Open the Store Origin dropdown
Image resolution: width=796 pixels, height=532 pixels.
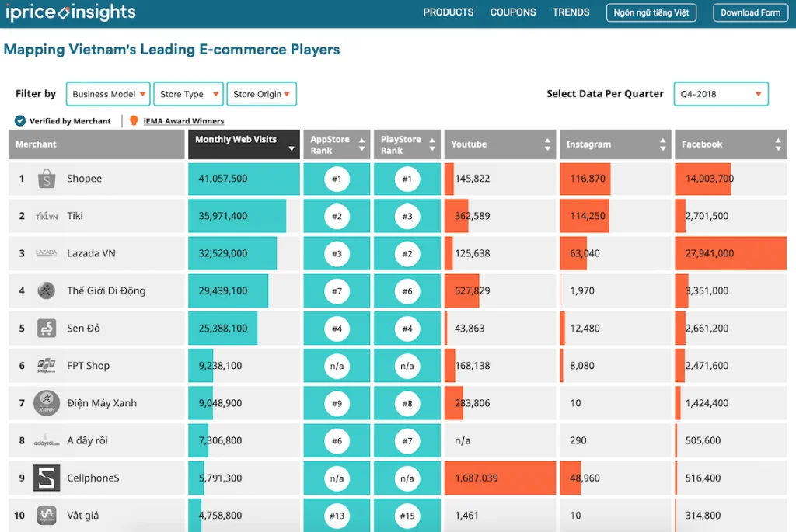coord(261,94)
